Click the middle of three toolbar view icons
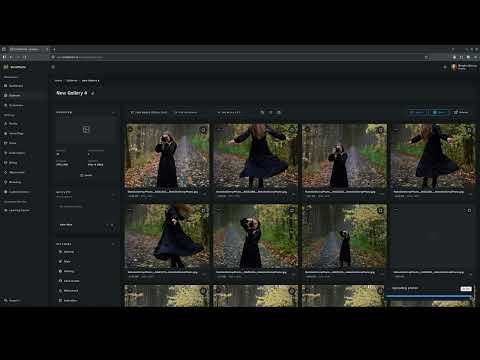Screen dimensions: 480x360 pyautogui.click(x=271, y=113)
